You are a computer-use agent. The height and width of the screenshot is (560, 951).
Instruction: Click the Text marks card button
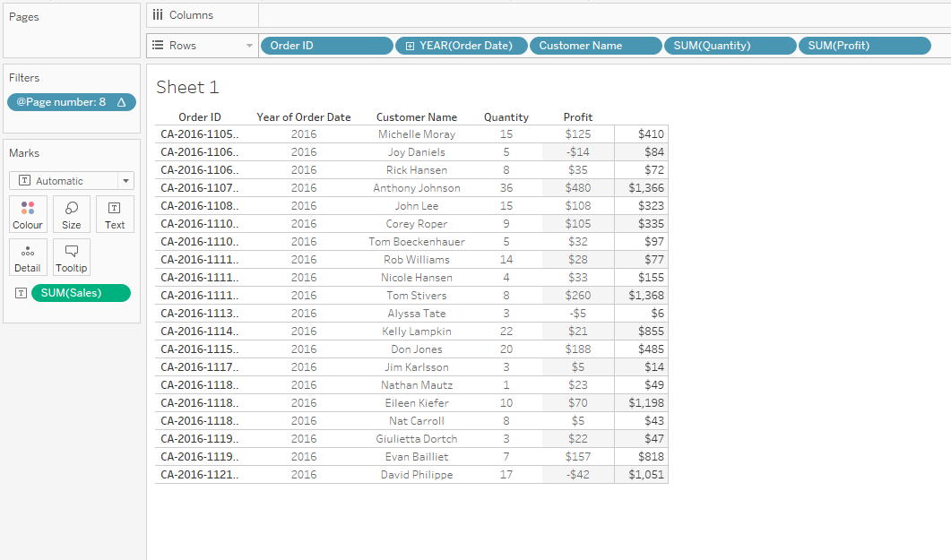pos(115,214)
